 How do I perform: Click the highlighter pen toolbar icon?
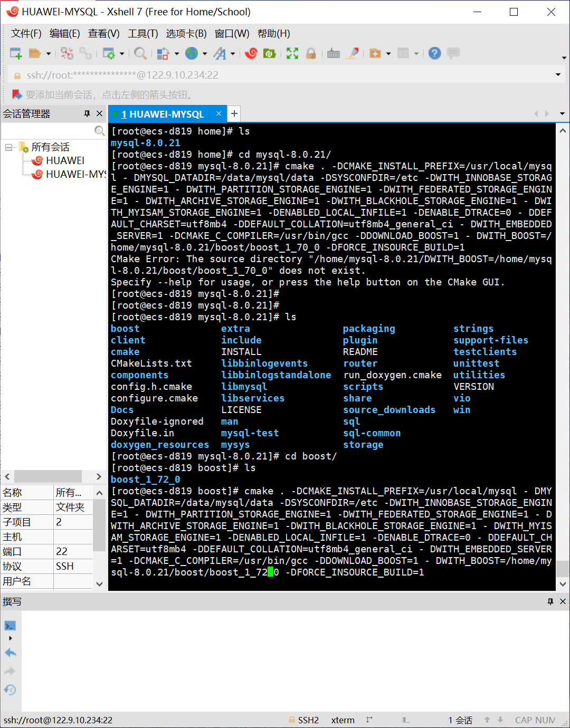353,53
